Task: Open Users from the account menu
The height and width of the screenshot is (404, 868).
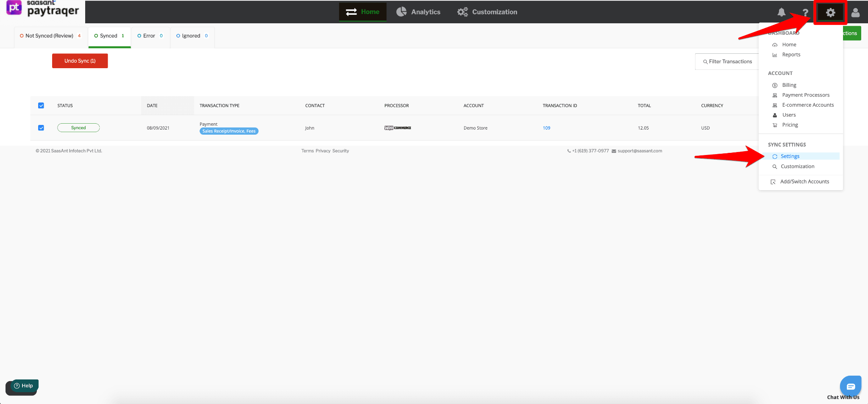Action: pos(788,115)
